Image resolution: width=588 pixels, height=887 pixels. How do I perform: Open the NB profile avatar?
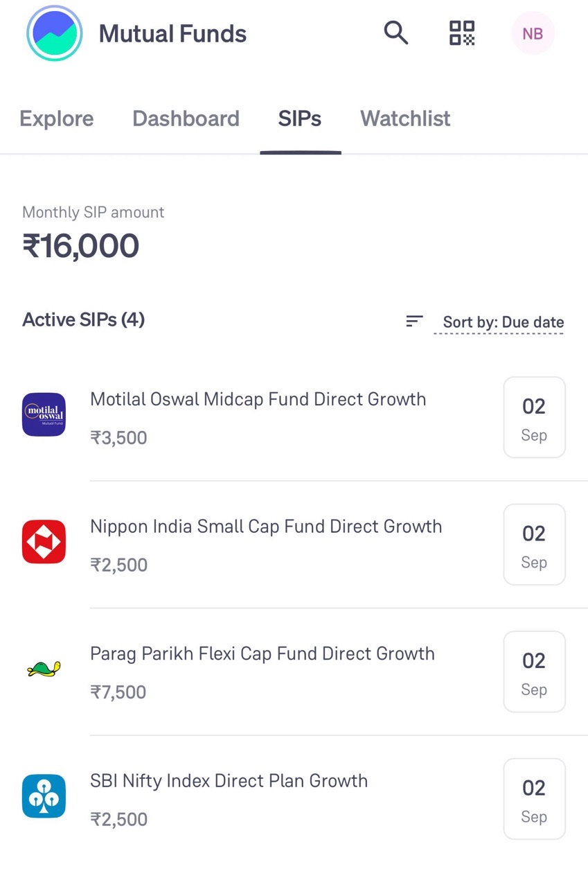532,33
